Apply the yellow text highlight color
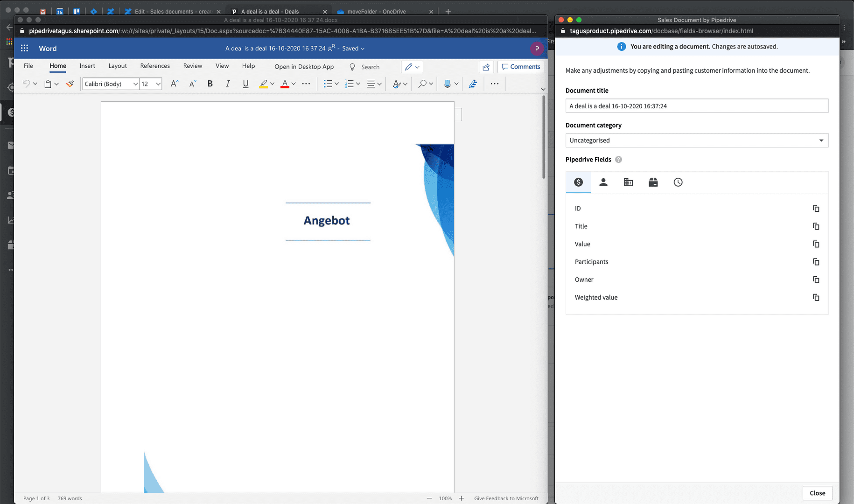This screenshot has width=854, height=504. click(263, 84)
